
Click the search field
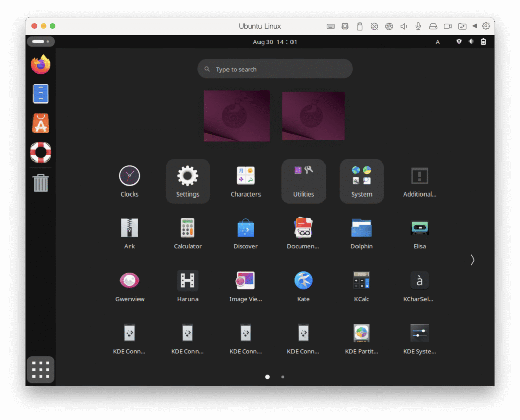(x=275, y=69)
